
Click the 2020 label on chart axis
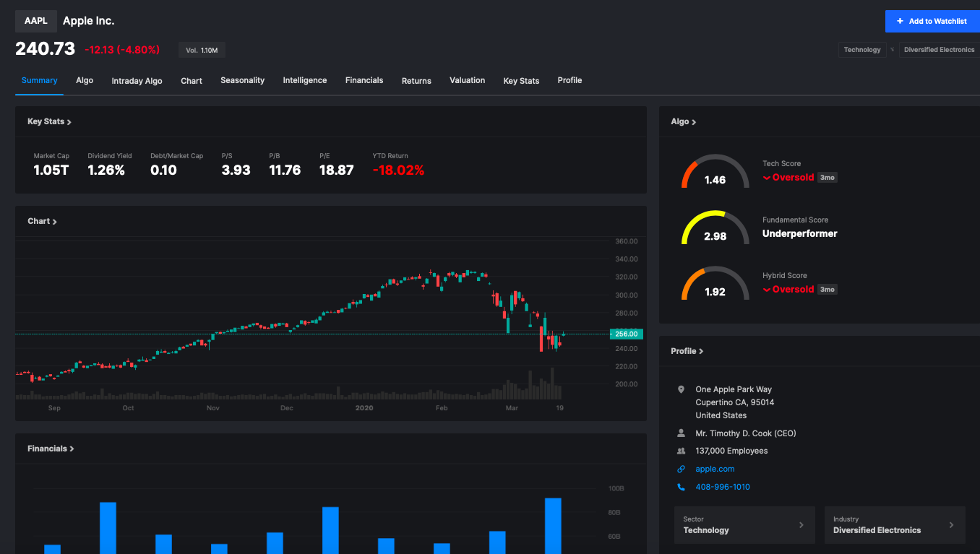pos(364,408)
